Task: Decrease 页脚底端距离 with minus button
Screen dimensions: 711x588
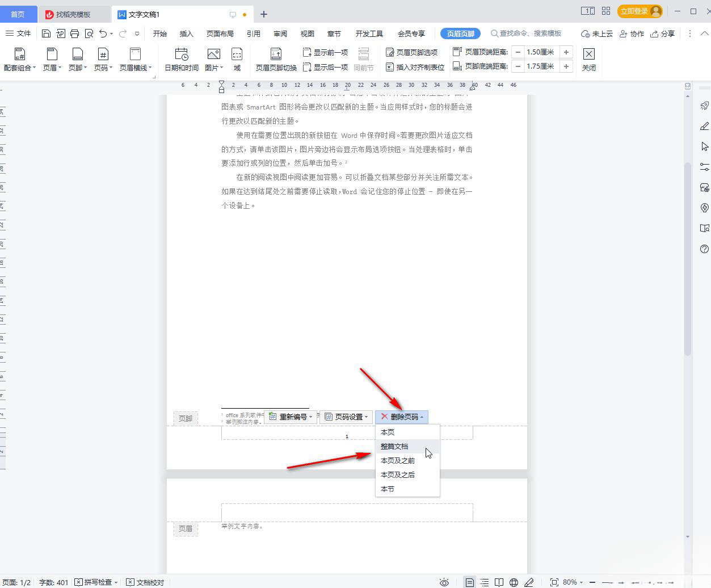Action: coord(518,66)
